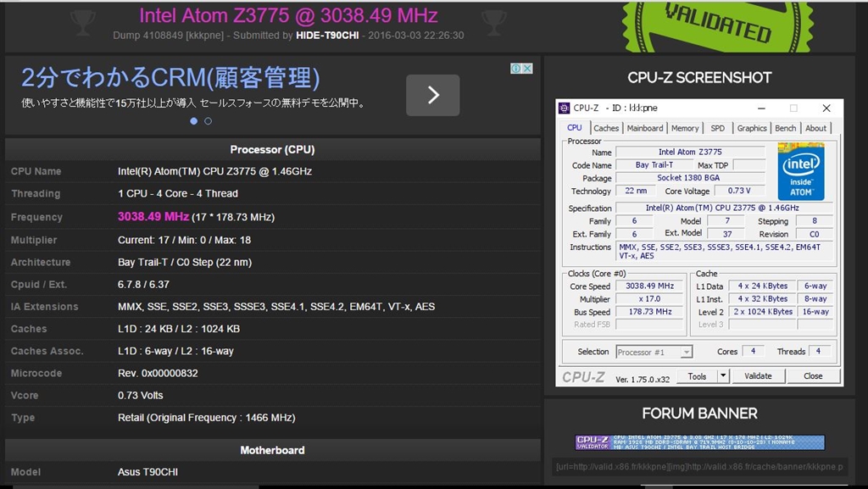Click the Bus Speed 178.73 MHz field

coord(650,312)
